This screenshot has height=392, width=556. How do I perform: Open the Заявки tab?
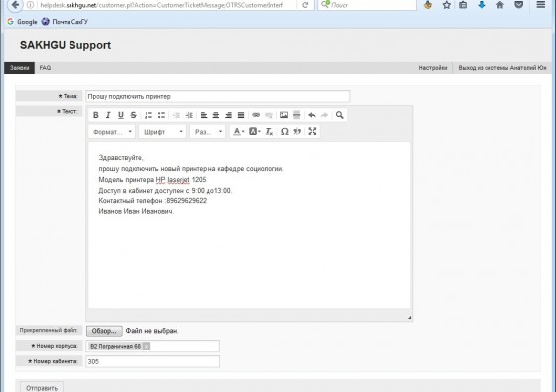19,68
